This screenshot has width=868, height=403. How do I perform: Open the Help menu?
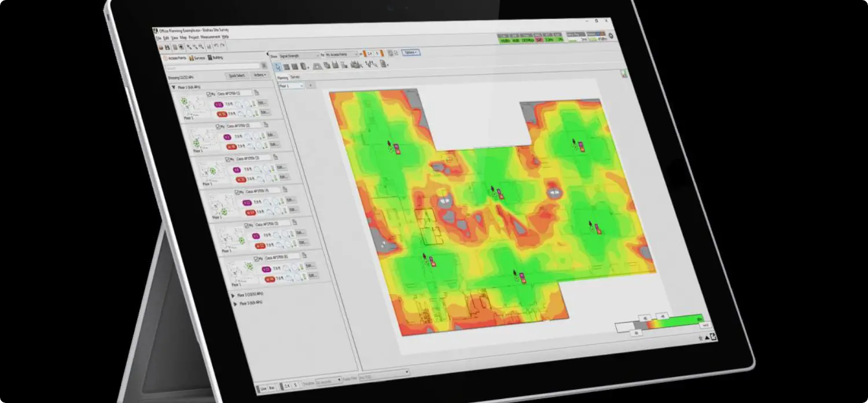tap(225, 37)
